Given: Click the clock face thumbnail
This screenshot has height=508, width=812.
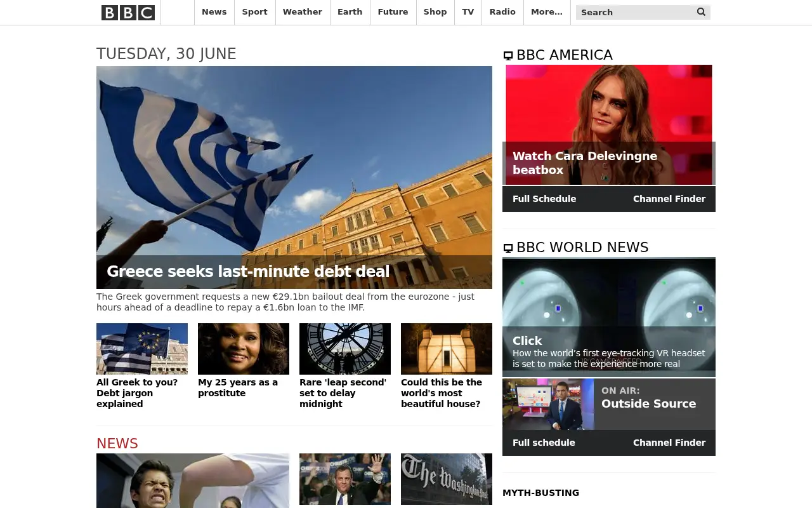Looking at the screenshot, I should [345, 349].
